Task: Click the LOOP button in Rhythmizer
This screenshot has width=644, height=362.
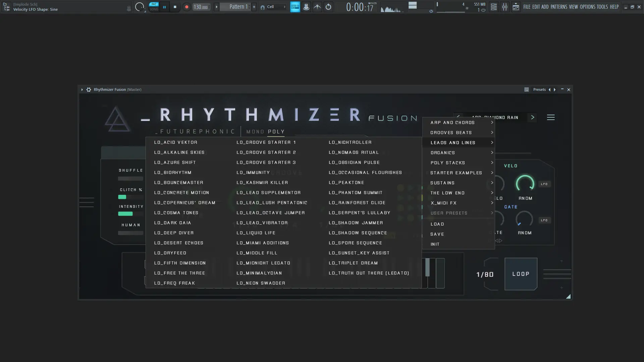Action: point(520,274)
